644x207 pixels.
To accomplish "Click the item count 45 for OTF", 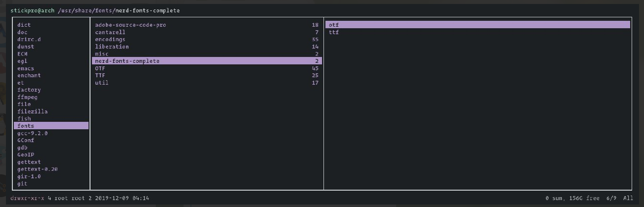I will [315, 68].
